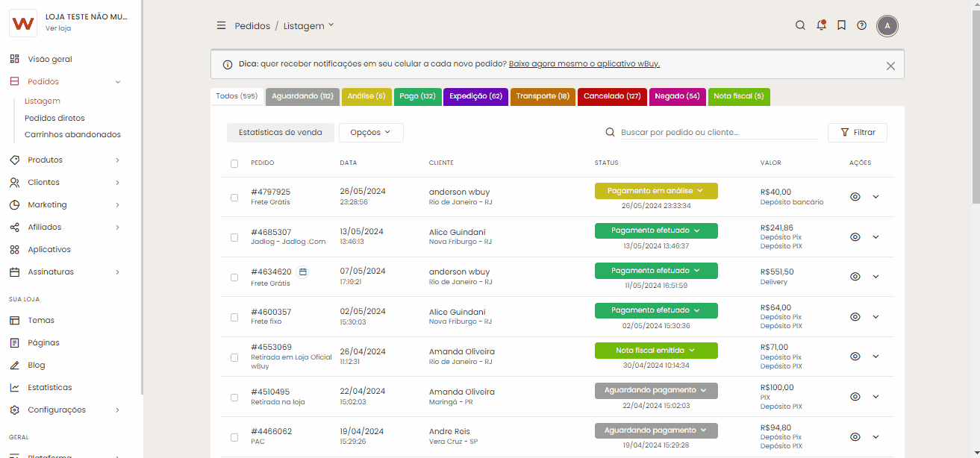Check the box for order #4553069
Image resolution: width=980 pixels, height=458 pixels.
(234, 357)
